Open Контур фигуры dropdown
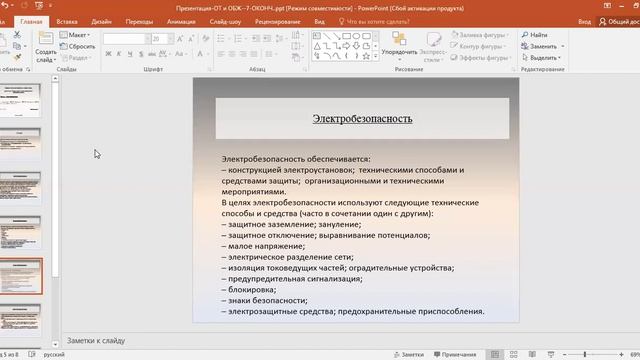This screenshot has width=640, height=360. click(479, 46)
